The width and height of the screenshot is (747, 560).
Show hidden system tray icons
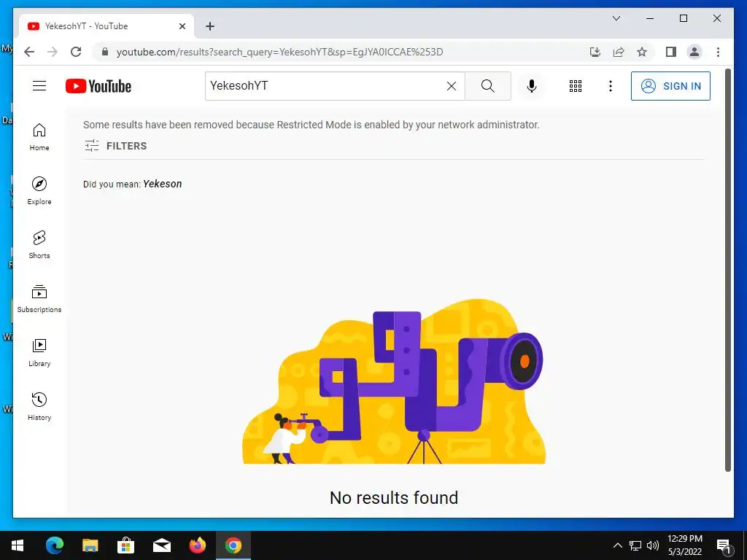[617, 545]
